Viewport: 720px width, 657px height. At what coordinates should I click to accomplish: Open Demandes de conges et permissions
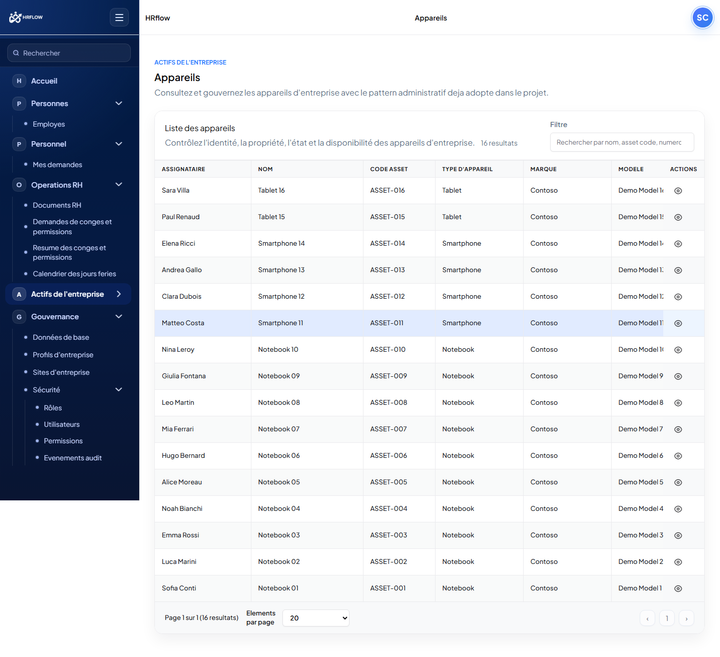pos(72,227)
